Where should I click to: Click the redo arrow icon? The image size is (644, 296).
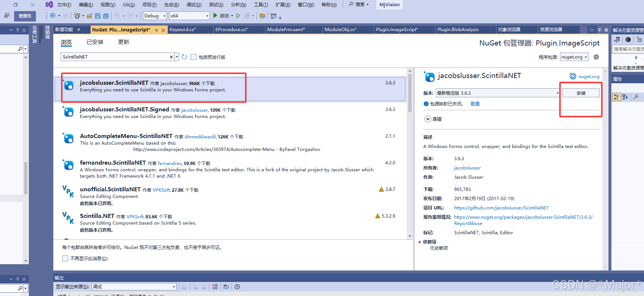pyautogui.click(x=130, y=16)
